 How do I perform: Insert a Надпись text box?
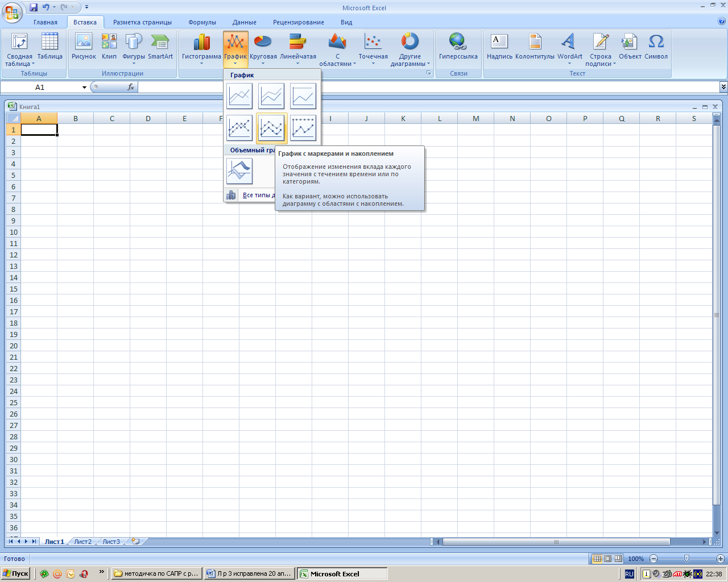[499, 47]
